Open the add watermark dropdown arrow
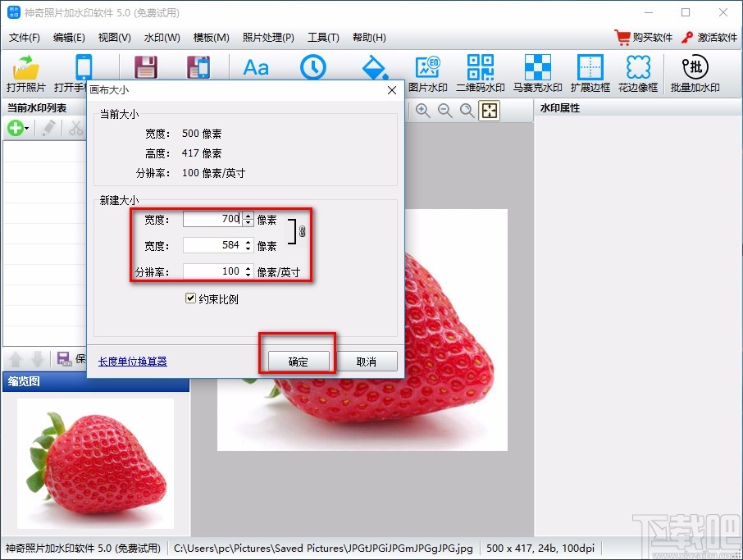Screen dimensions: 743x560 (25, 128)
